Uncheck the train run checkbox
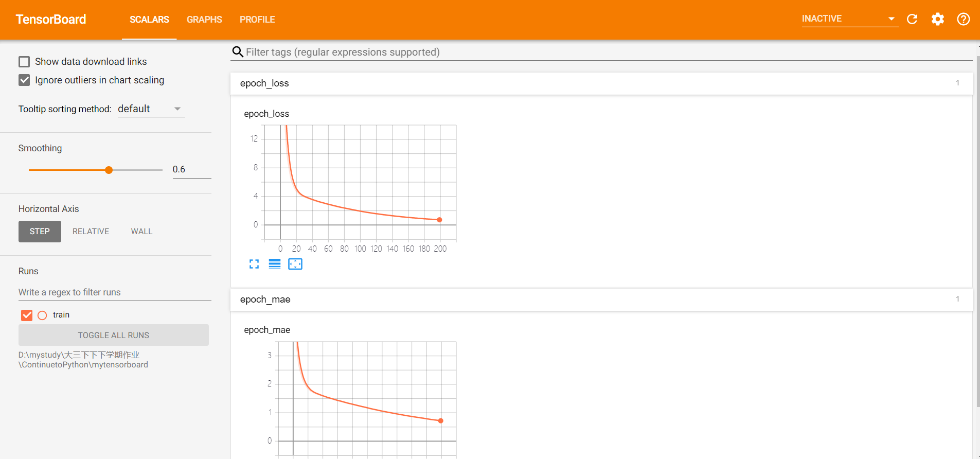980x459 pixels. (x=27, y=315)
